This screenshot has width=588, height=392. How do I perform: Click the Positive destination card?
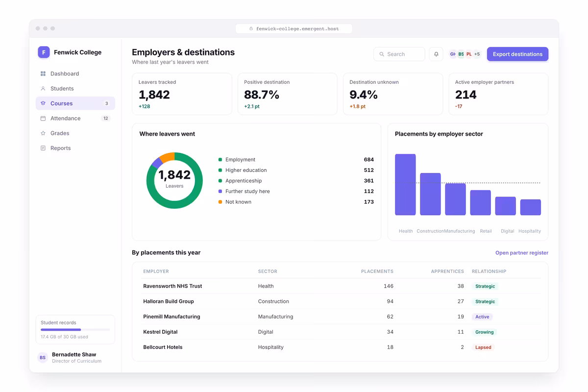click(x=288, y=94)
